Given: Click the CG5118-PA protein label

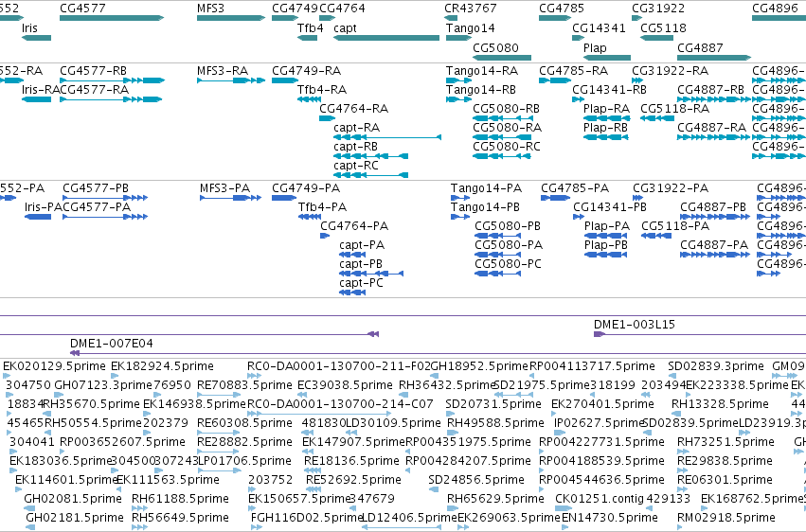Looking at the screenshot, I should pos(675,226).
